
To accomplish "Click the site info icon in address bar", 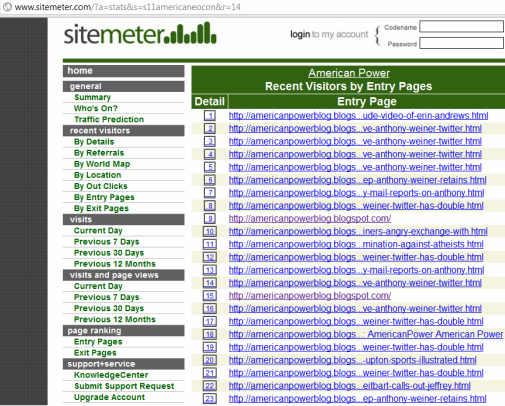I will (x=7, y=7).
